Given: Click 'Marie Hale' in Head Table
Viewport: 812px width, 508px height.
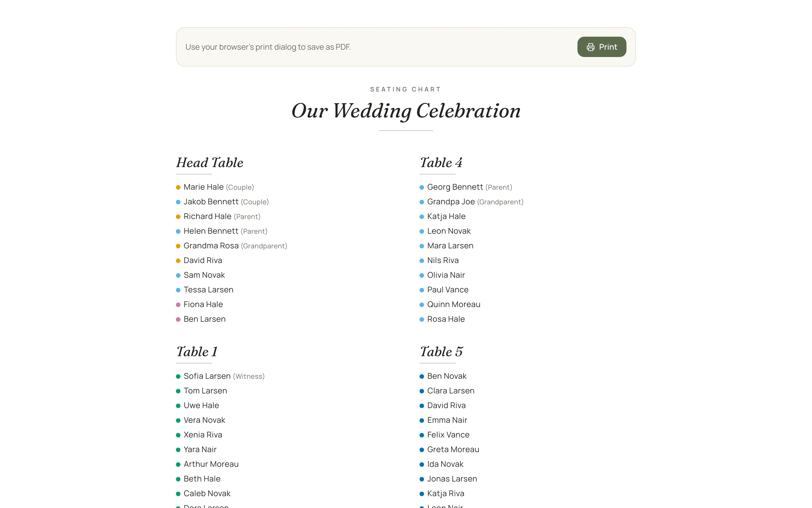Looking at the screenshot, I should [203, 187].
